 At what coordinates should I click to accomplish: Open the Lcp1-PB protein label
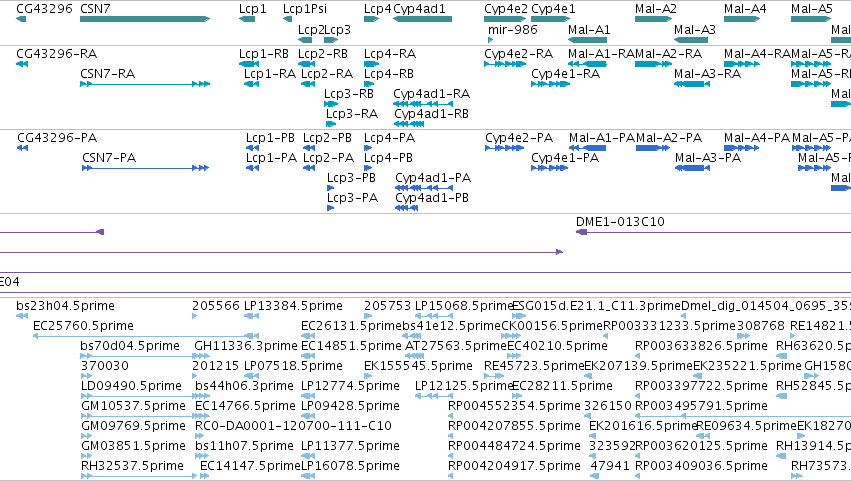coord(270,138)
